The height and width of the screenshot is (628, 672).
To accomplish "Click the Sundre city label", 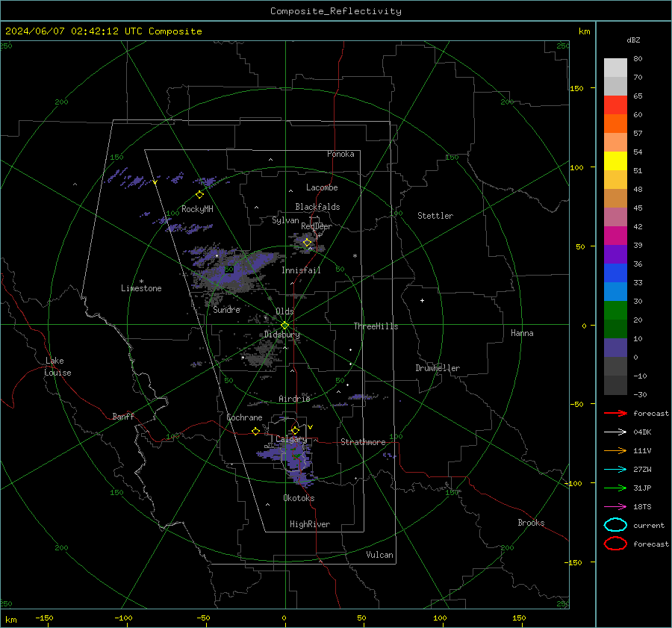I will 227,309.
